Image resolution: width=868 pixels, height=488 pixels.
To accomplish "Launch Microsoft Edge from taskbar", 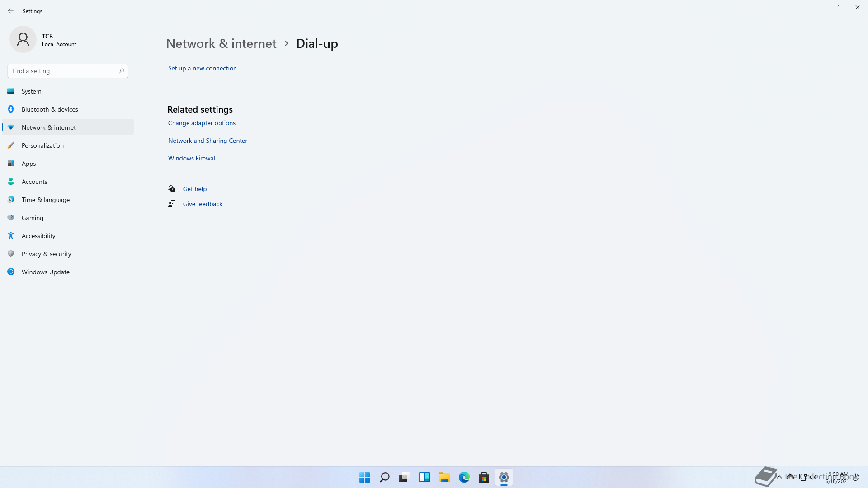I will pyautogui.click(x=464, y=477).
